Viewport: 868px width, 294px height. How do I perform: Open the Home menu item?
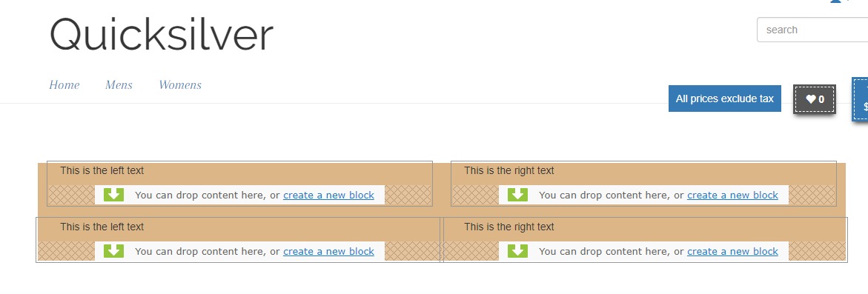pos(64,85)
